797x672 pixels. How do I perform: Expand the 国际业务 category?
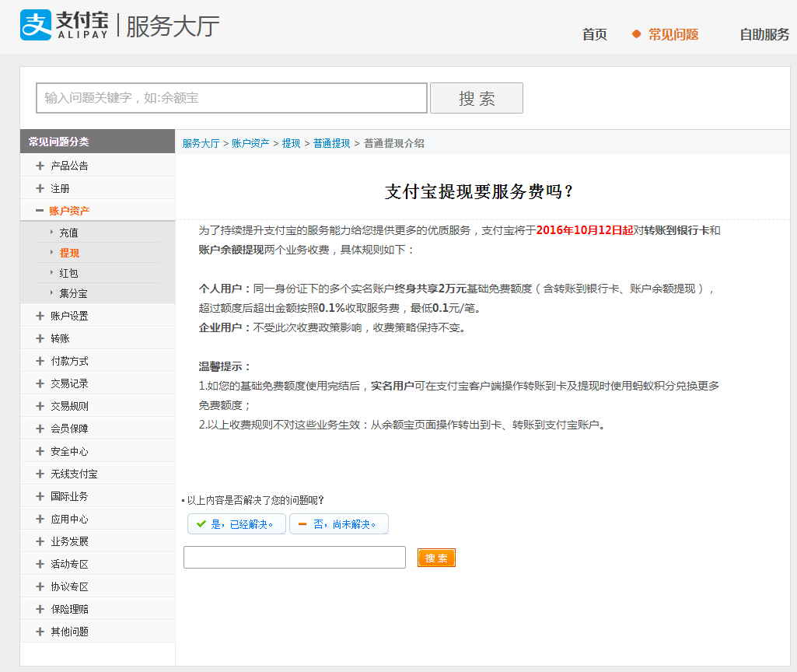pos(69,496)
